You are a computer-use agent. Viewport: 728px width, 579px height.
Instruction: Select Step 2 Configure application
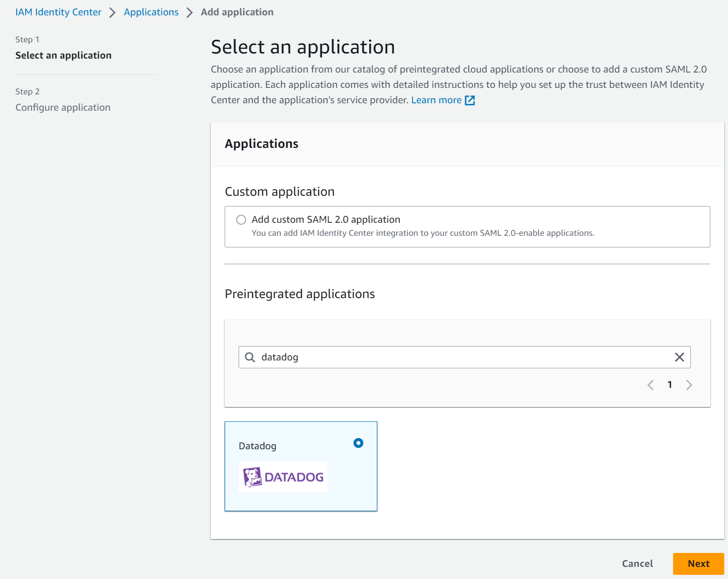63,107
